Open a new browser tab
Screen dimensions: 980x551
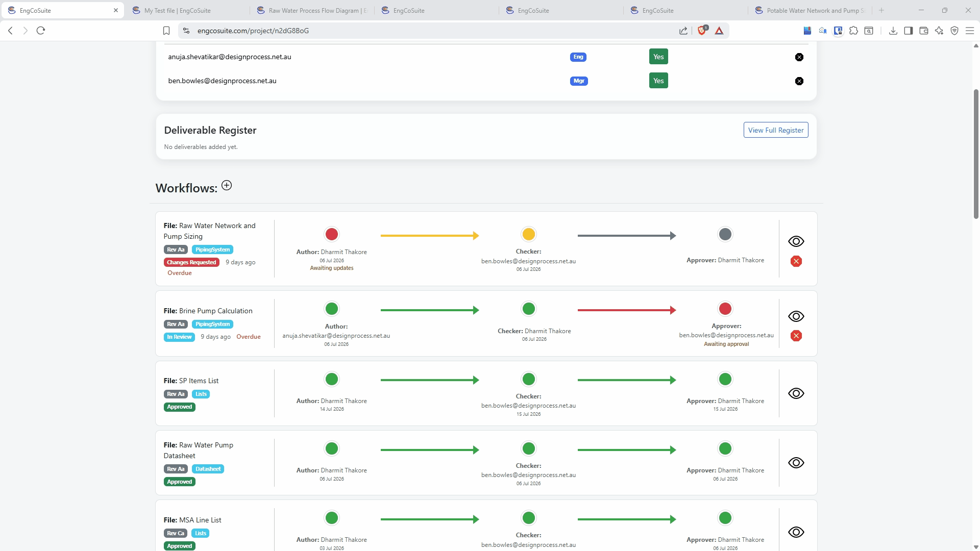881,10
